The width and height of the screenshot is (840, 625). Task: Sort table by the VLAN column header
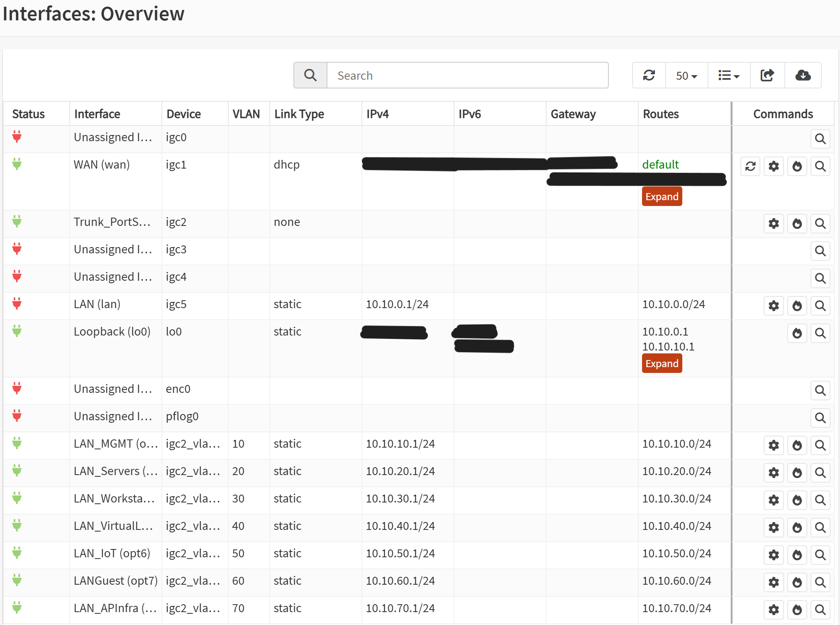pos(246,114)
